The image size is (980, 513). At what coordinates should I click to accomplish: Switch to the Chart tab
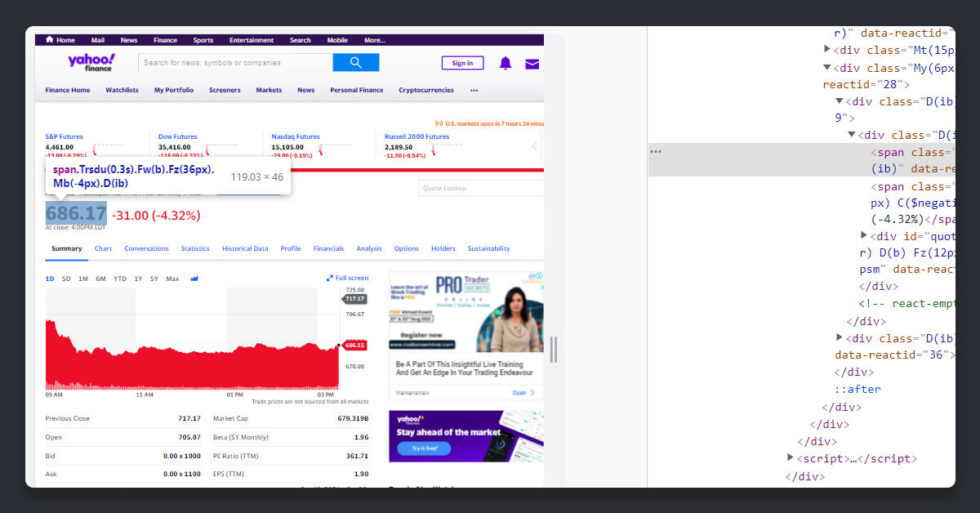[x=103, y=249]
